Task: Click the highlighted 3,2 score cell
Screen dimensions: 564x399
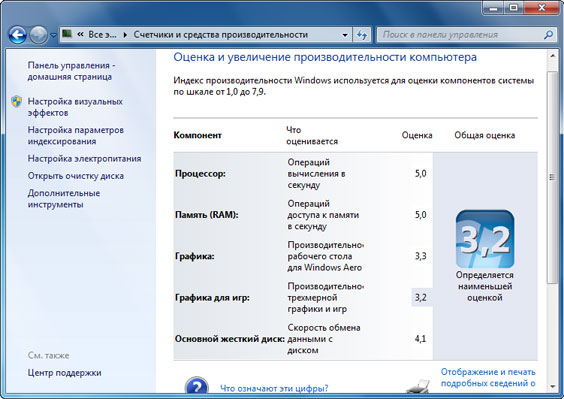Action: tap(421, 298)
